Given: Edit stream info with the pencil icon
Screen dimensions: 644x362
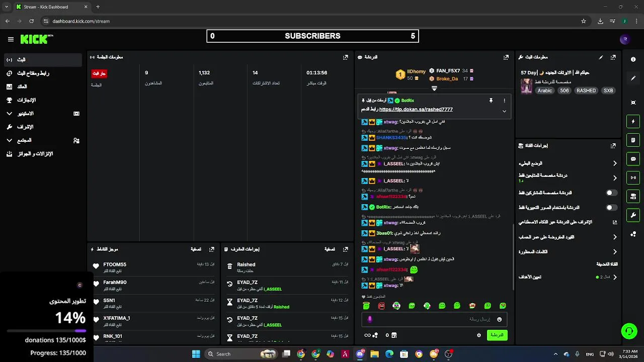Looking at the screenshot, I should coord(601,57).
